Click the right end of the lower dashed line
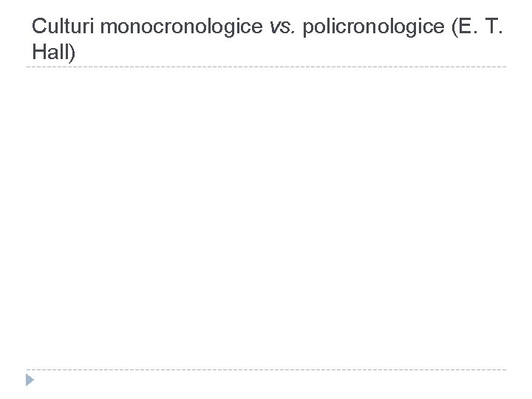 [x=504, y=369]
